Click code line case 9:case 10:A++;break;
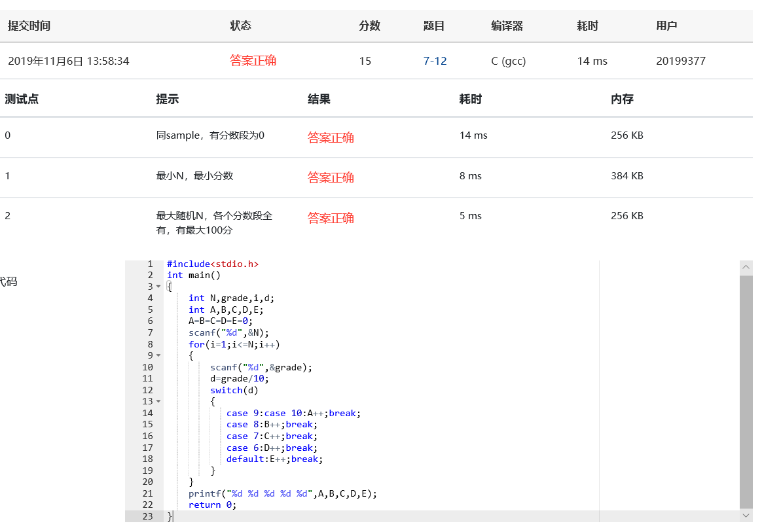 point(293,413)
